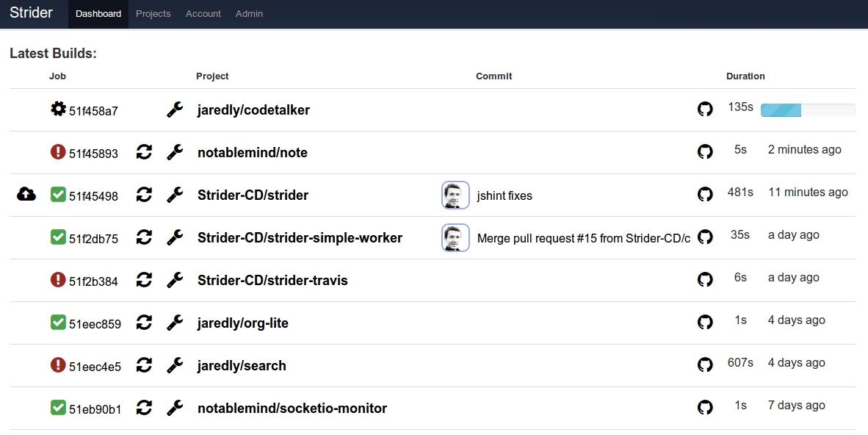Click the committer avatar beside jshint fixes
868x435 pixels.
click(455, 195)
